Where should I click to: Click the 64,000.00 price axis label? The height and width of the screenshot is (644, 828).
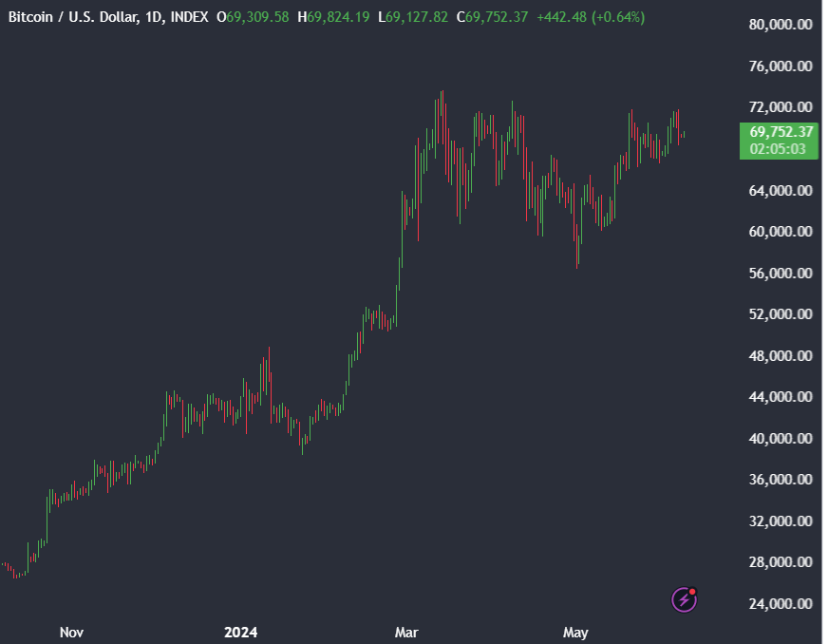click(x=781, y=190)
